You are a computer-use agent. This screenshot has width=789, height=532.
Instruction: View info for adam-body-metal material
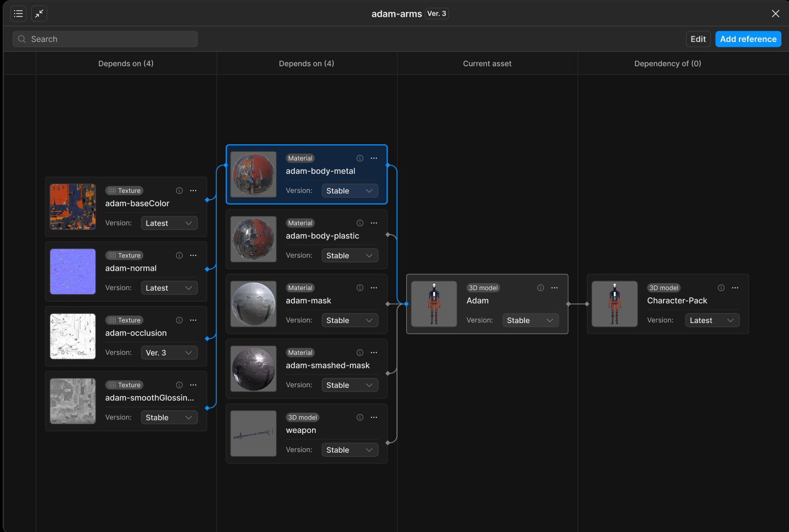pos(359,158)
